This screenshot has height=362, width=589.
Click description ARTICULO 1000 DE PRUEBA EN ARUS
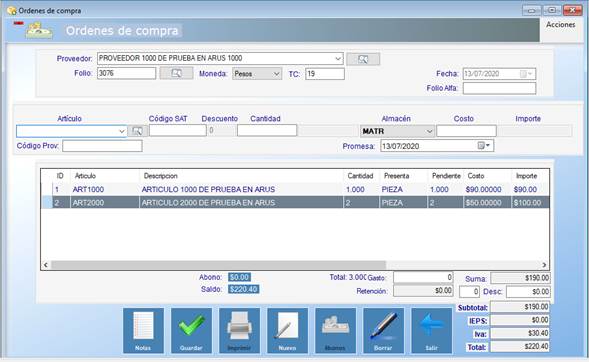pyautogui.click(x=208, y=189)
